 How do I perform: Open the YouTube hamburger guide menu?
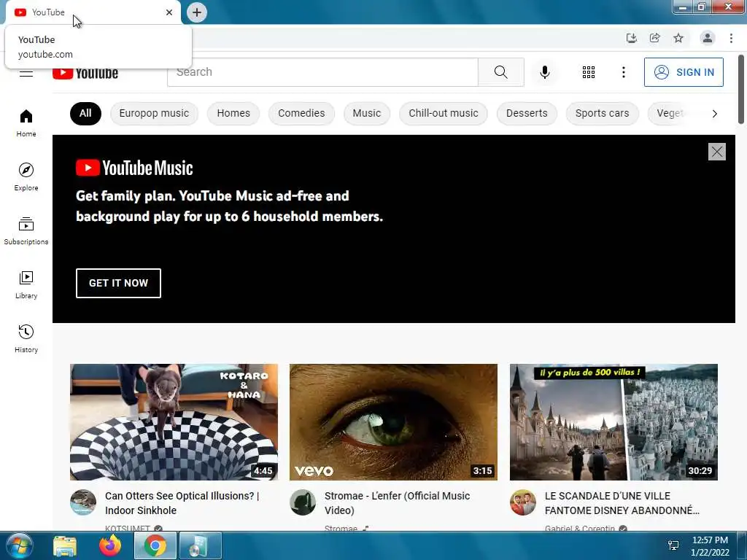click(26, 73)
